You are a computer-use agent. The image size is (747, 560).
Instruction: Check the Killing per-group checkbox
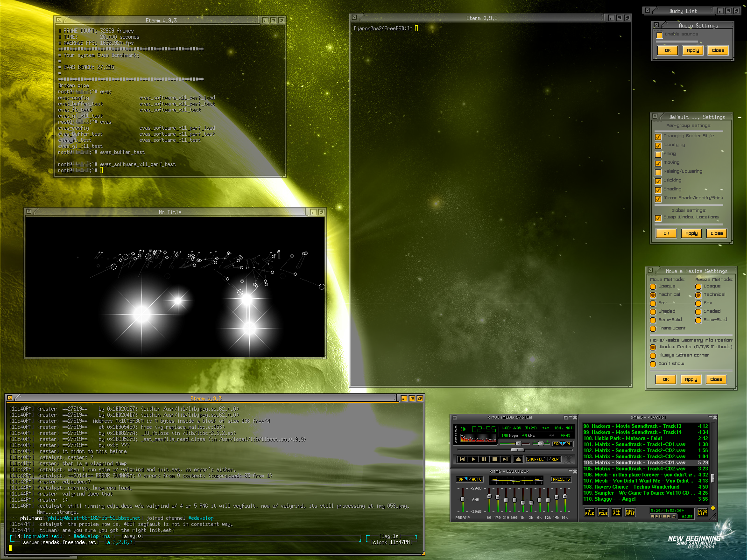(658, 154)
